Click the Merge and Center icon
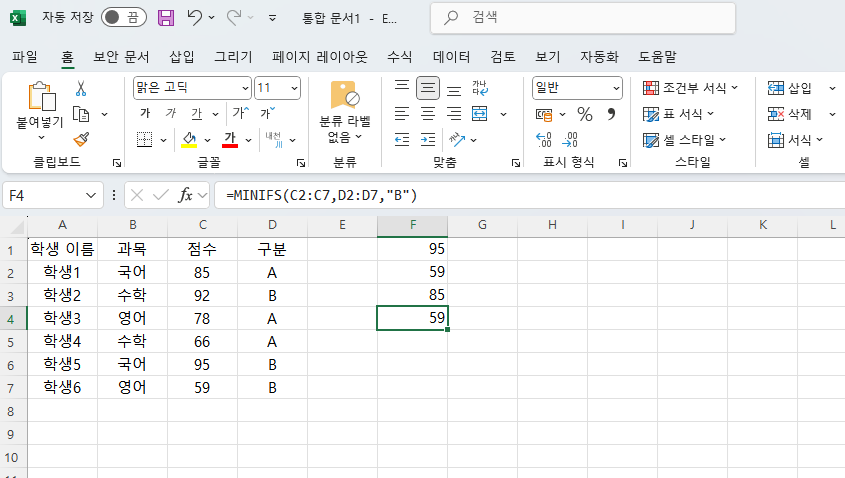Image resolution: width=845 pixels, height=478 pixels. point(480,113)
